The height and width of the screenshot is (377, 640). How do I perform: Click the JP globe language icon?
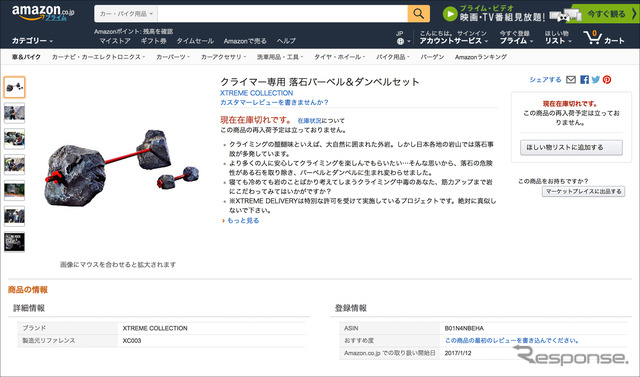click(400, 41)
